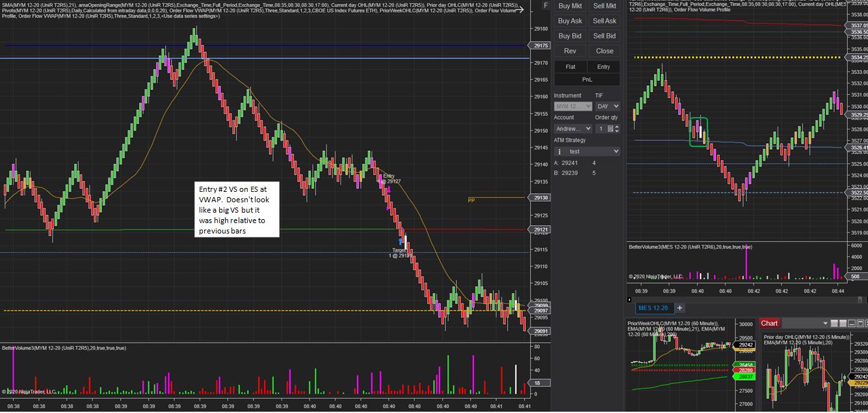Click Sell Mkt button

click(x=604, y=6)
